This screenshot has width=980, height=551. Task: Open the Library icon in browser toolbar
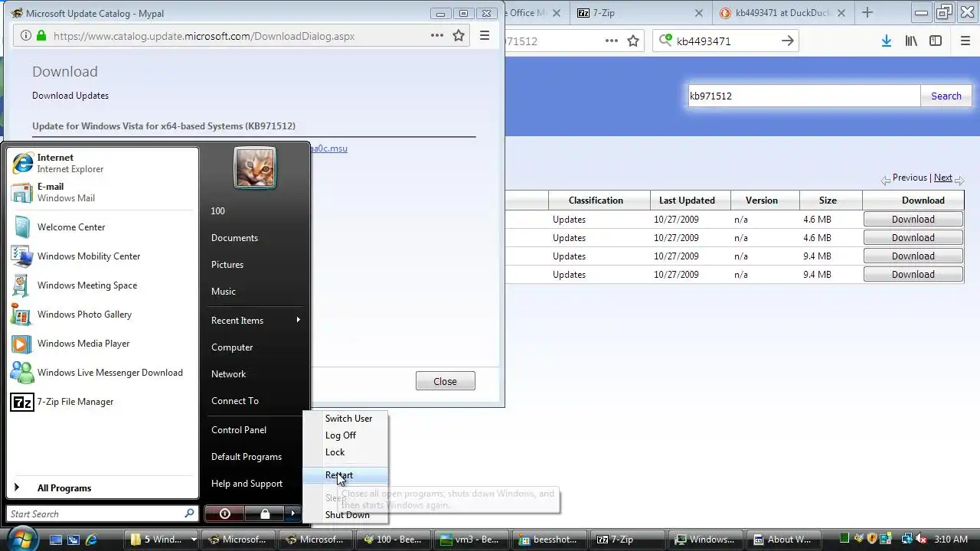(x=911, y=41)
